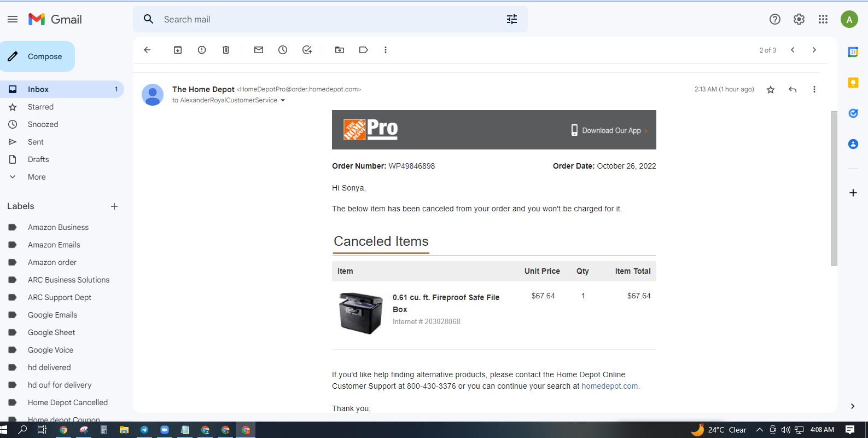This screenshot has height=438, width=868.
Task: Click the fireproof safe product thumbnail
Action: coord(360,313)
